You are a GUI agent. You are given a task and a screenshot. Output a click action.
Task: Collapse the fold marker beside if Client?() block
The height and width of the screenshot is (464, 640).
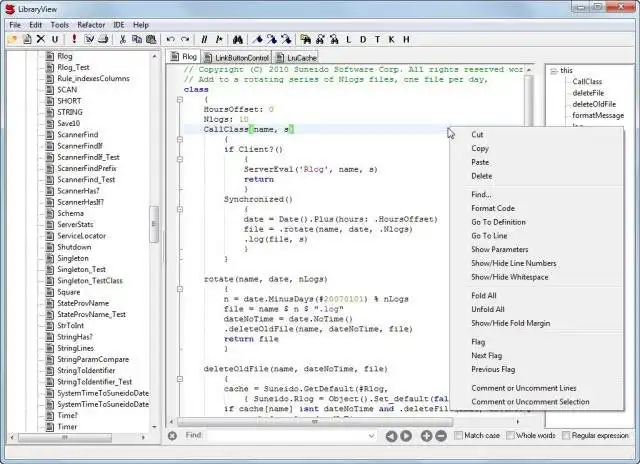tap(180, 159)
